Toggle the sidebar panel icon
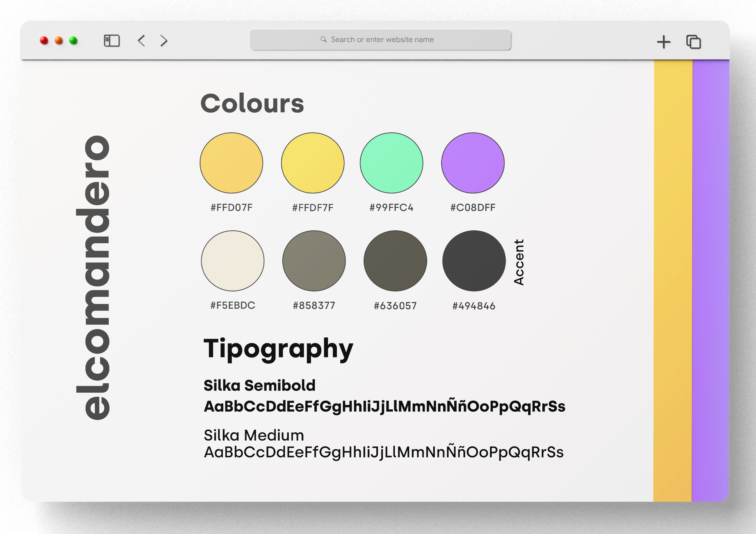This screenshot has height=534, width=756. (x=112, y=41)
